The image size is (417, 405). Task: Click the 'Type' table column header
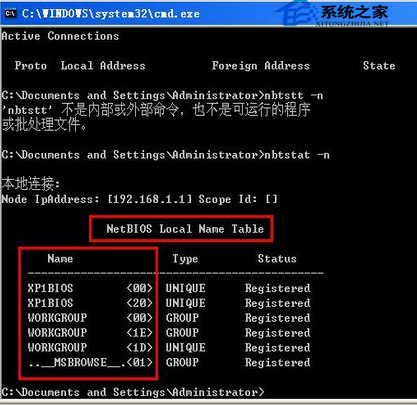tap(185, 259)
